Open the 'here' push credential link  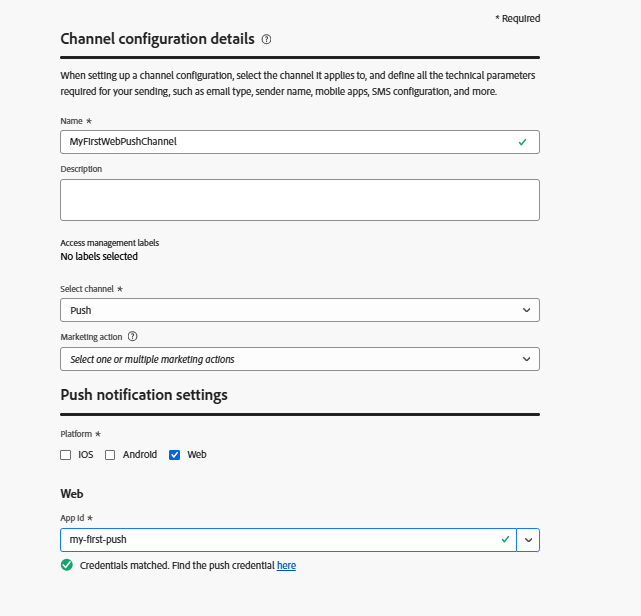(286, 566)
